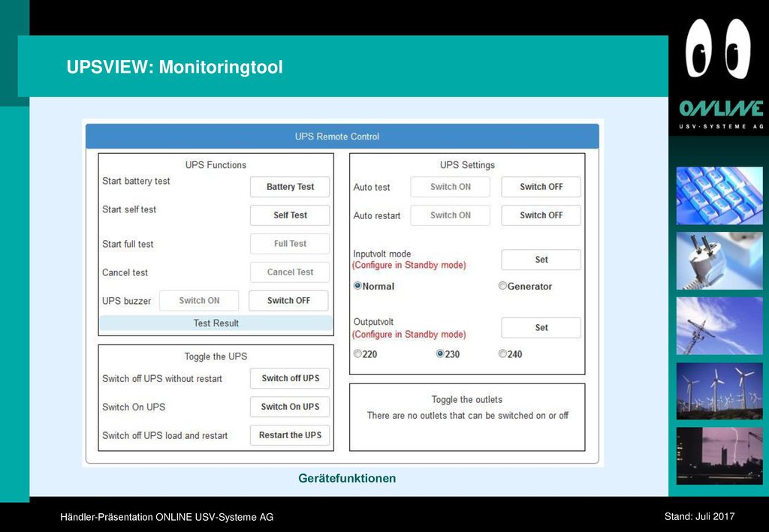Screen dimensions: 769x532
Task: Click the Battery Test button
Action: [290, 187]
